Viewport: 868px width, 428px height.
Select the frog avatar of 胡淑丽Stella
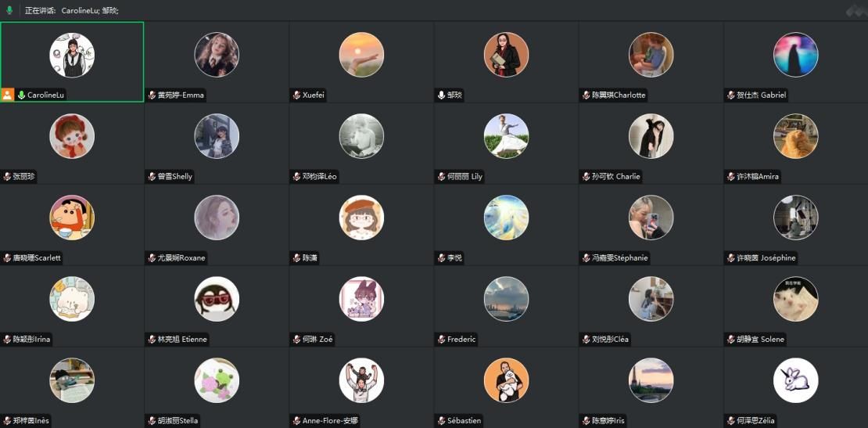pyautogui.click(x=217, y=380)
